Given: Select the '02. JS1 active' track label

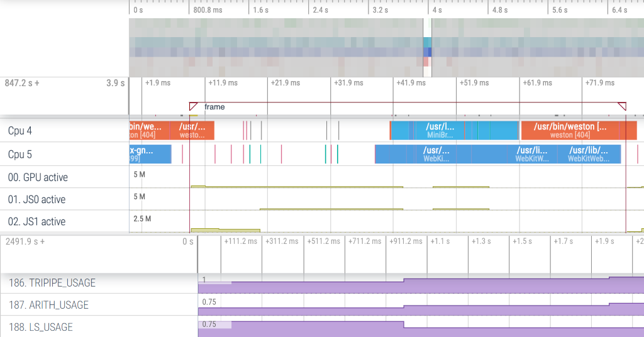Looking at the screenshot, I should 36,222.
